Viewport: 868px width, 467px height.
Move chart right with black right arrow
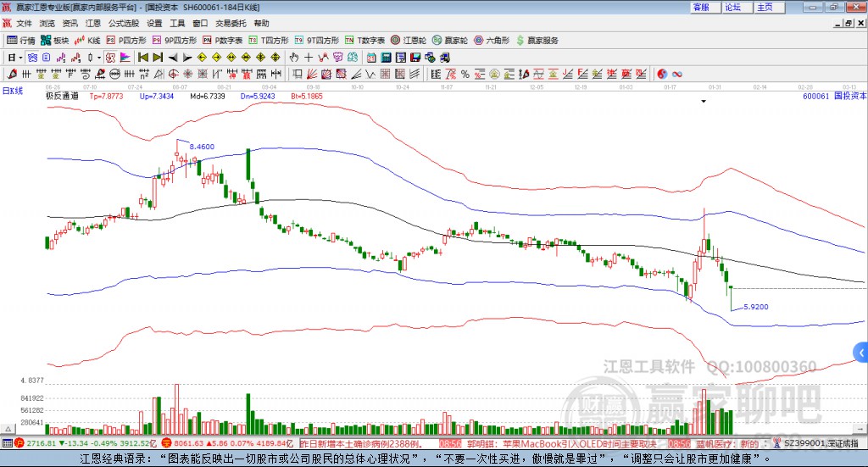tap(187, 57)
